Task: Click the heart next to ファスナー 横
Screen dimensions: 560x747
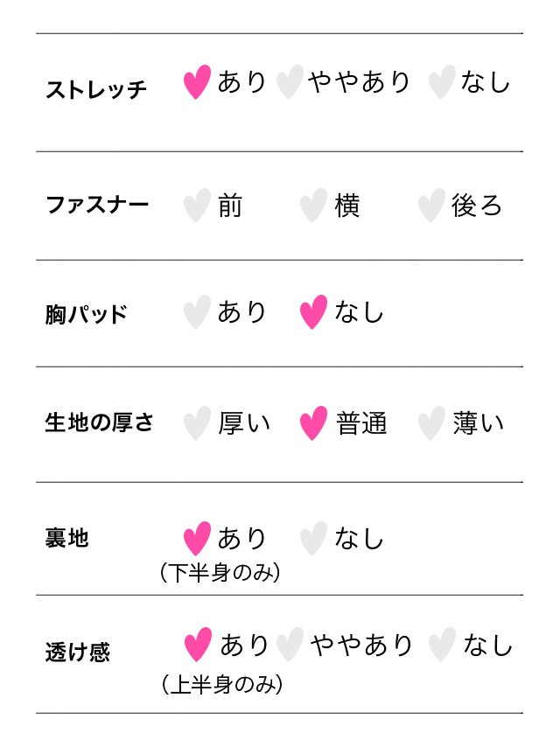Action: coord(313,206)
